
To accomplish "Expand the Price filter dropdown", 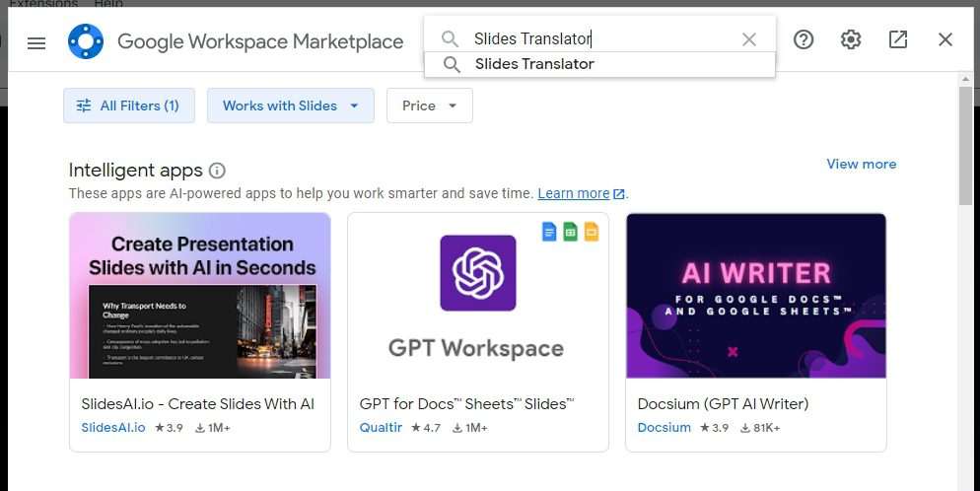I will 430,105.
